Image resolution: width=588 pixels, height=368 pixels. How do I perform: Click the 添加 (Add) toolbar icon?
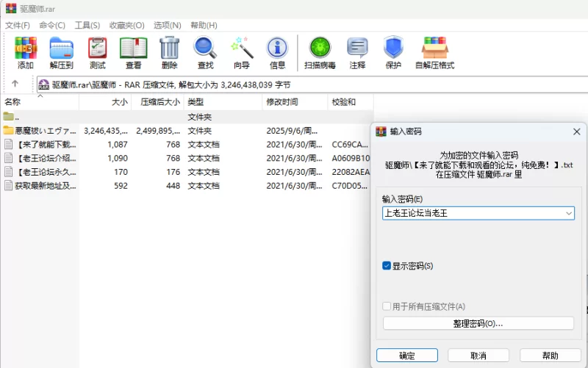click(x=26, y=48)
